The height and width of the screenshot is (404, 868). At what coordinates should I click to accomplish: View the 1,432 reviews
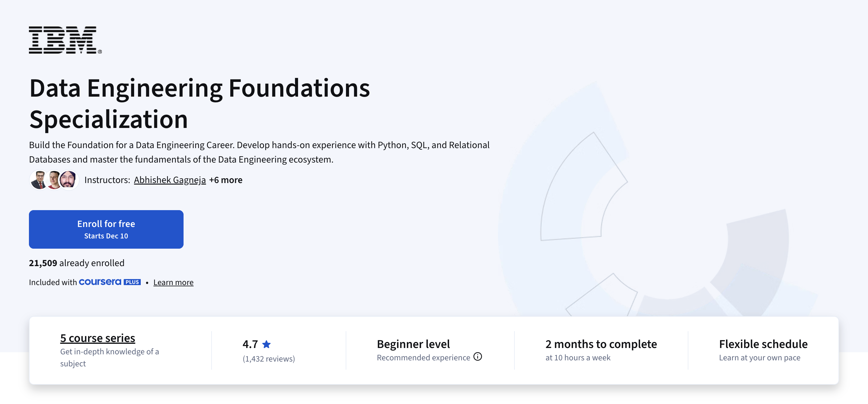tap(269, 359)
